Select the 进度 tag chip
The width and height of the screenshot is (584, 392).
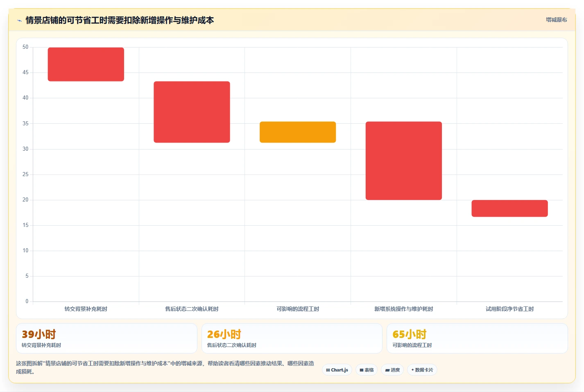pyautogui.click(x=392, y=370)
